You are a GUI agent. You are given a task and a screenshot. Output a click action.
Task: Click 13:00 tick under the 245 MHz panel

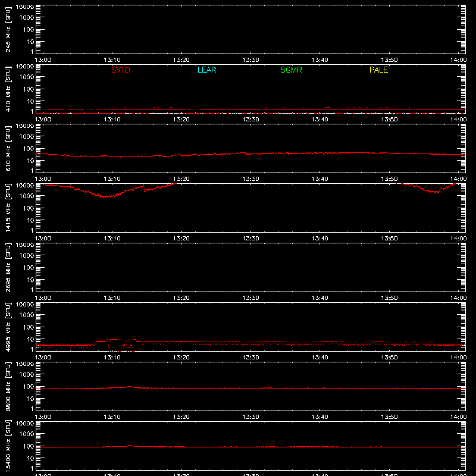[43, 60]
